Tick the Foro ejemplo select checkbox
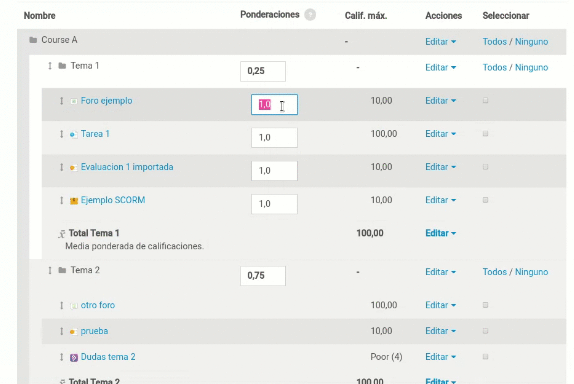574x384 pixels. [x=485, y=100]
